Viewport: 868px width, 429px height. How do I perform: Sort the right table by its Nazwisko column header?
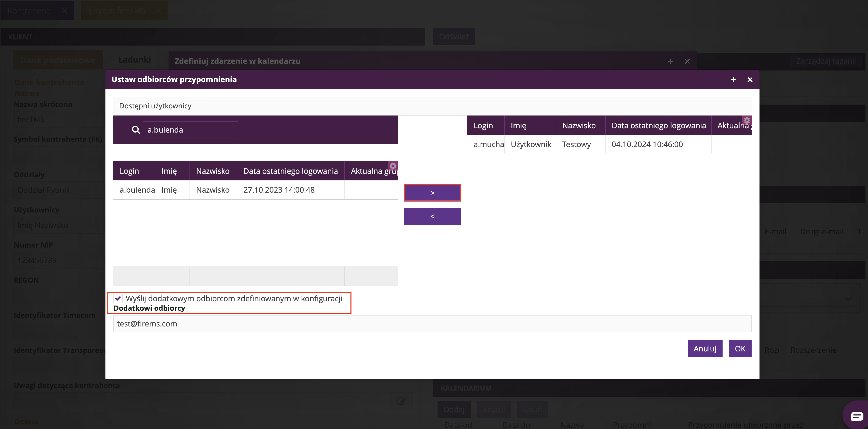(579, 126)
